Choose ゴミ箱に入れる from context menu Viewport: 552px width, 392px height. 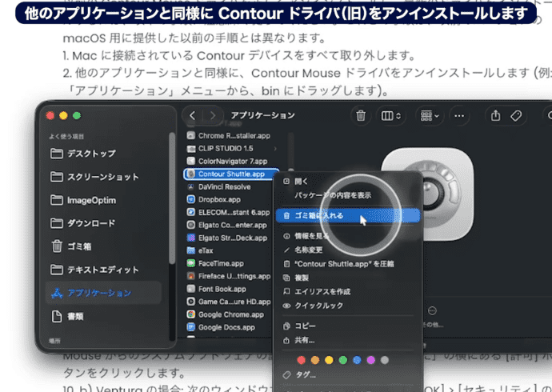click(x=312, y=215)
